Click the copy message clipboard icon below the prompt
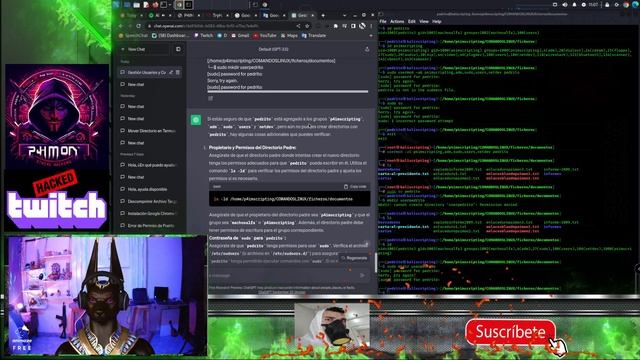640x360 pixels. click(x=211, y=98)
